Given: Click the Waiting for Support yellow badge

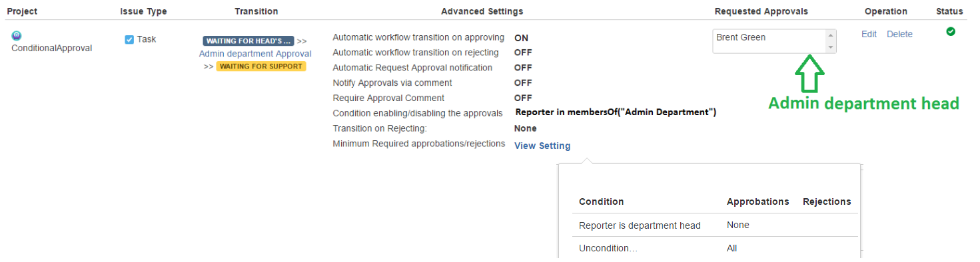Looking at the screenshot, I should 261,66.
